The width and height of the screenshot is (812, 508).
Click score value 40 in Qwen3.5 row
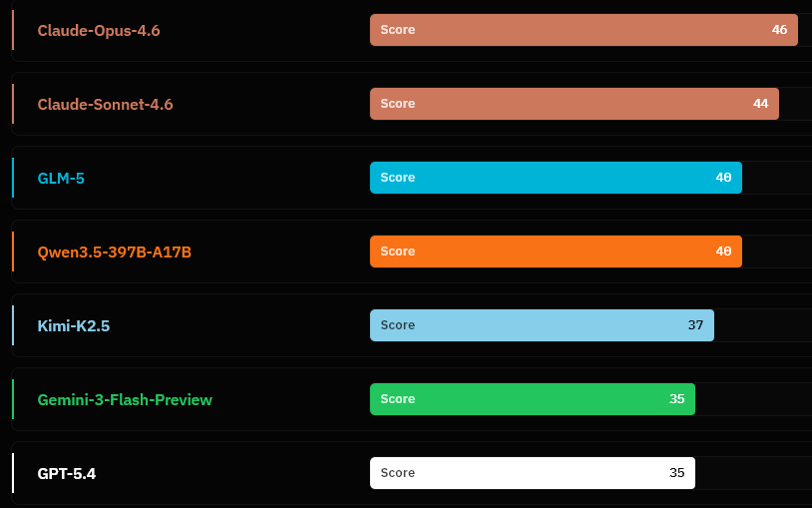(723, 252)
